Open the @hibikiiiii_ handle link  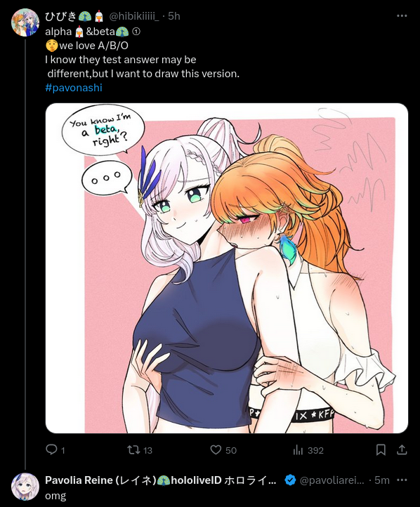tap(135, 16)
